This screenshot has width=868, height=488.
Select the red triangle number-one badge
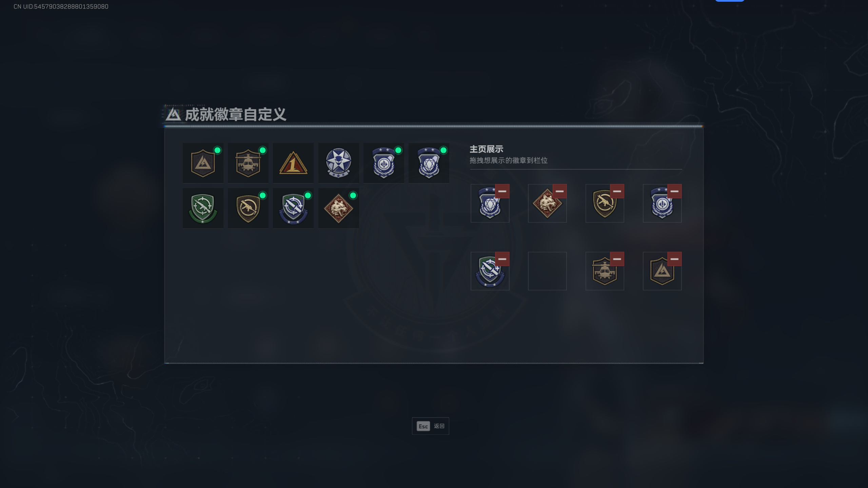tap(293, 163)
